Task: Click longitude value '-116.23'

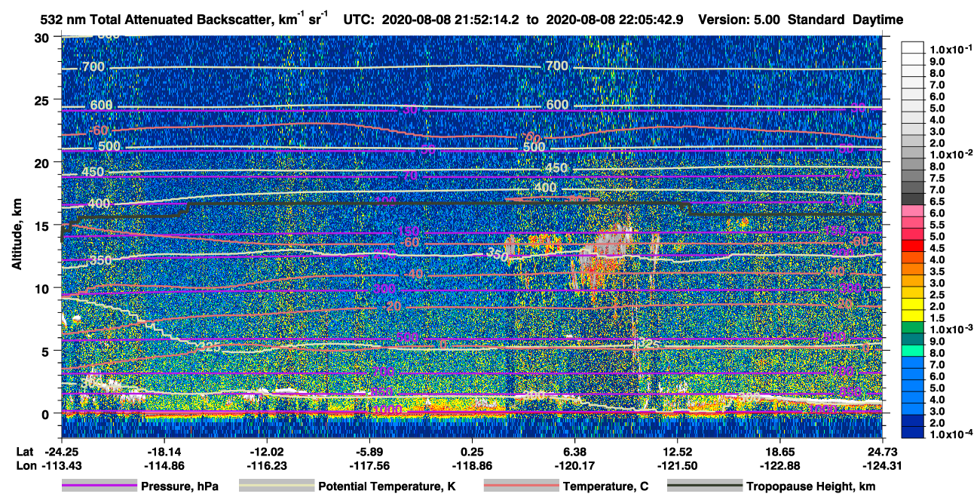Action: 266,465
